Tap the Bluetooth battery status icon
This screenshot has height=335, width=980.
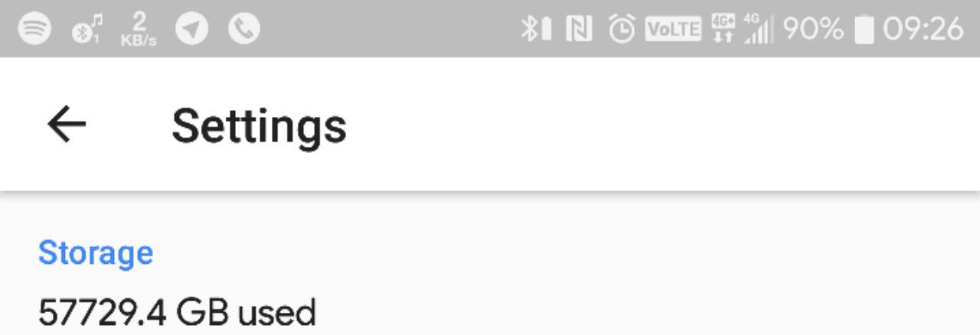coord(536,30)
